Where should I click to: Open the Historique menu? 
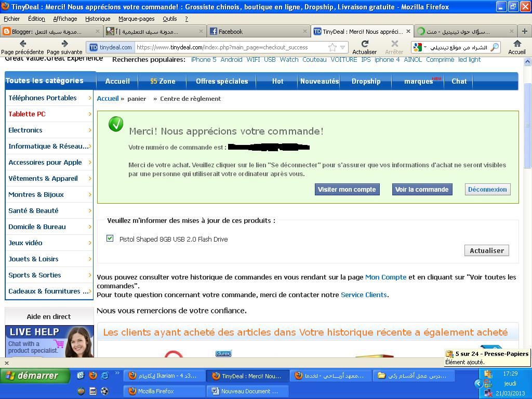[98, 19]
